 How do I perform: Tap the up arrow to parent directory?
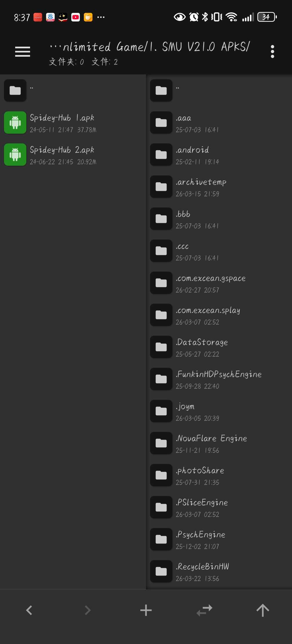click(x=263, y=610)
